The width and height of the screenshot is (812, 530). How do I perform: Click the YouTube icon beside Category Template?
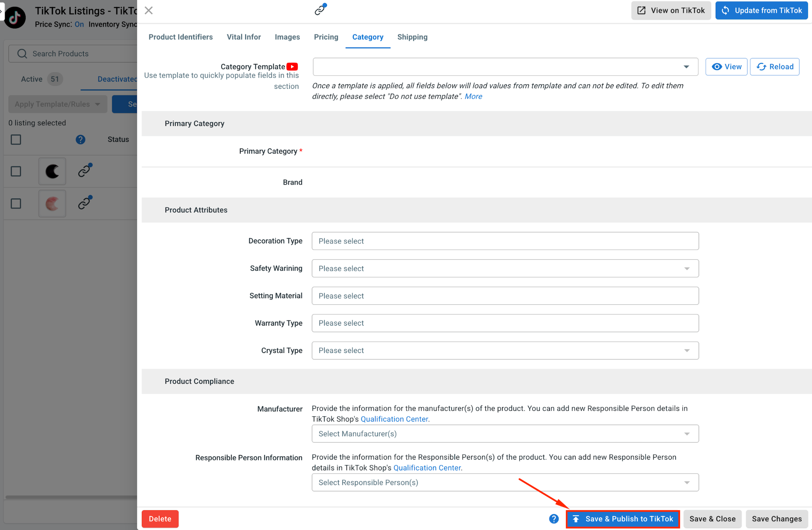(292, 67)
